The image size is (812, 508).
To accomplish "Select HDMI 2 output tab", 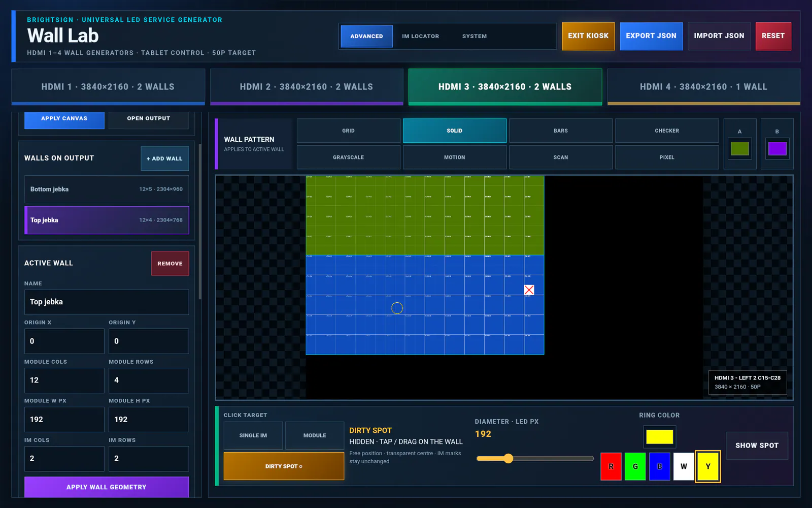I will click(x=307, y=87).
